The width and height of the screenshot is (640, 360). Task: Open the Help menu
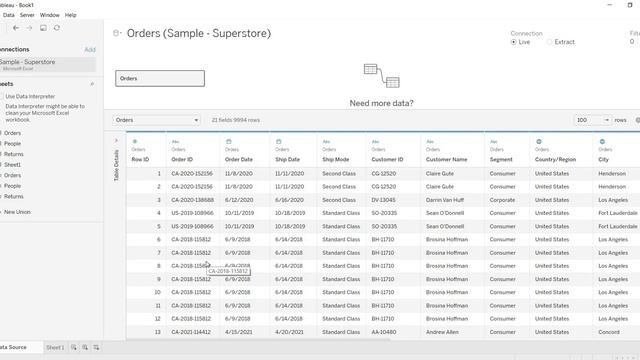[x=71, y=15]
